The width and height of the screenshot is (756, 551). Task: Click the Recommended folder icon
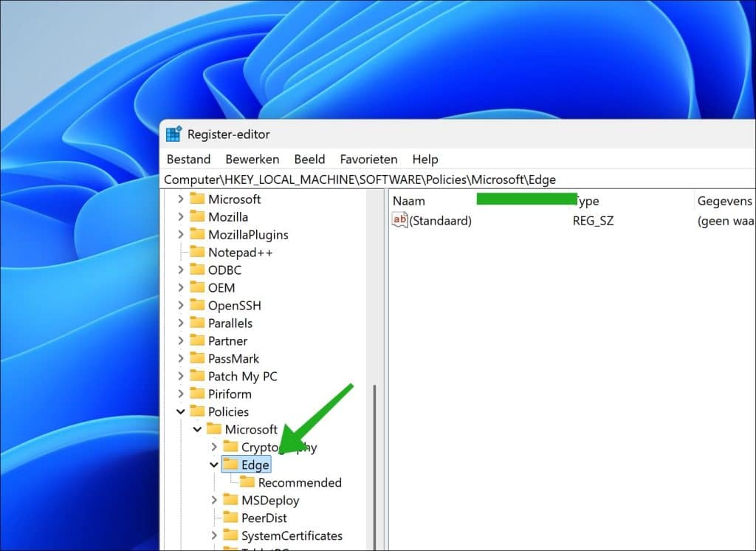[x=247, y=482]
